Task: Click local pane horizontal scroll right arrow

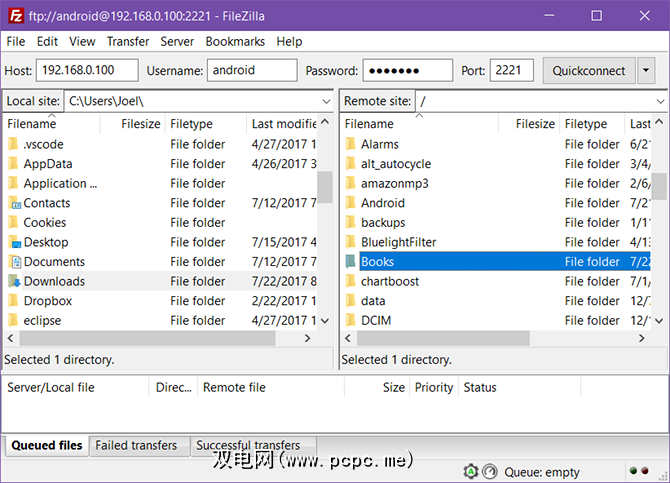Action: (307, 338)
